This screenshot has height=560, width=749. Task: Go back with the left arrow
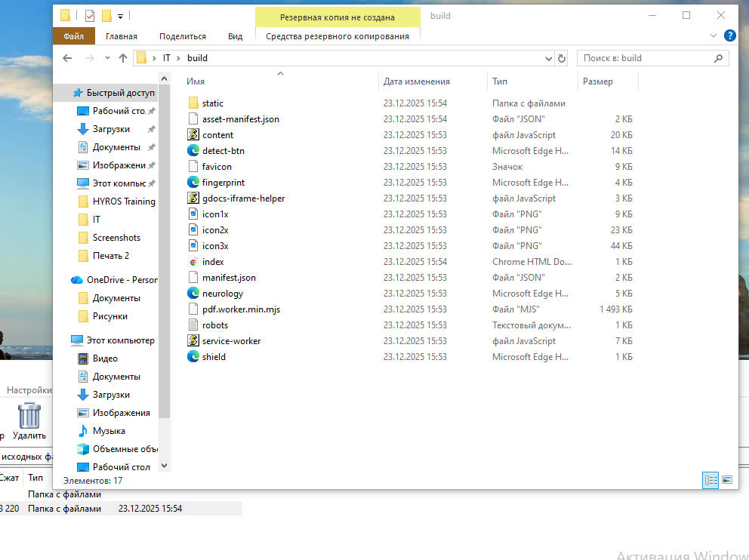pyautogui.click(x=67, y=58)
